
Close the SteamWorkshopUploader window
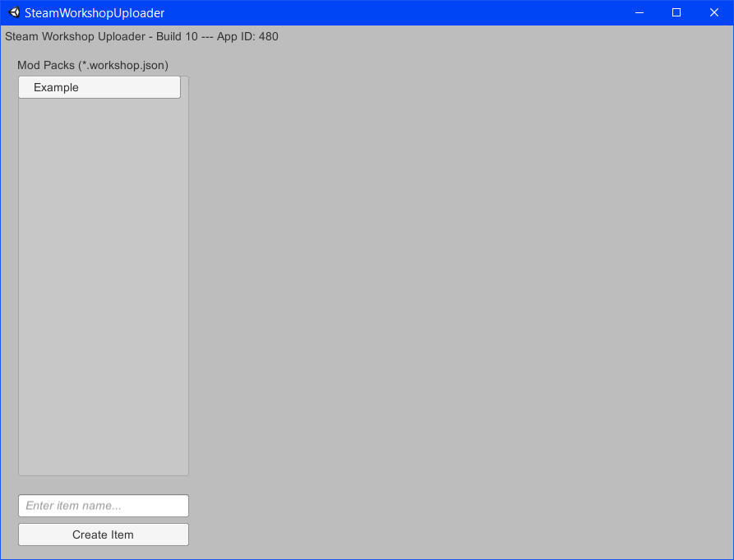pyautogui.click(x=714, y=12)
